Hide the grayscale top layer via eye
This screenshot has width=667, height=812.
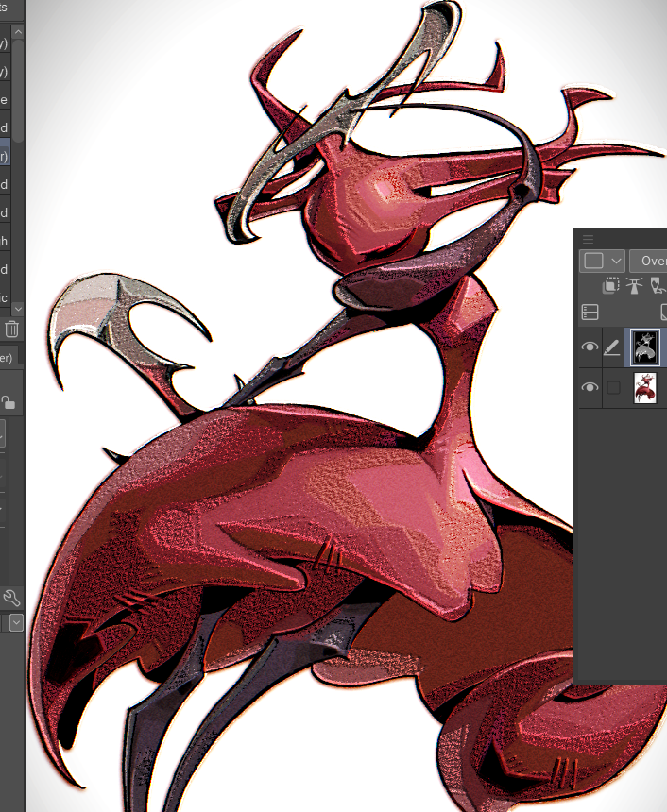click(590, 347)
